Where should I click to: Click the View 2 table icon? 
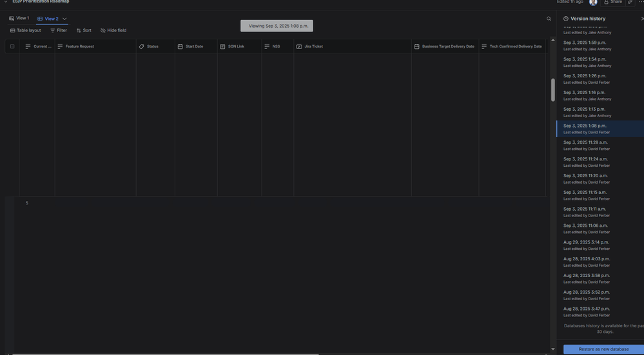(x=40, y=19)
